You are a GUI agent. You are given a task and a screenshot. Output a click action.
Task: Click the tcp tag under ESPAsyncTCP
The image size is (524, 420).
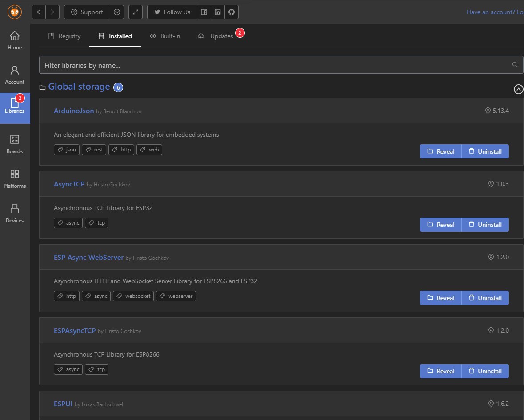[96, 369]
